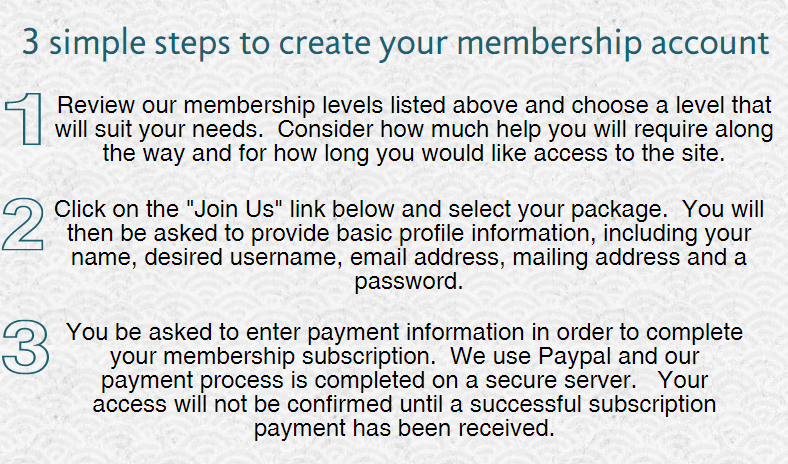This screenshot has height=464, width=788.
Task: Click the word "password." ending step 2
Action: pos(409,282)
